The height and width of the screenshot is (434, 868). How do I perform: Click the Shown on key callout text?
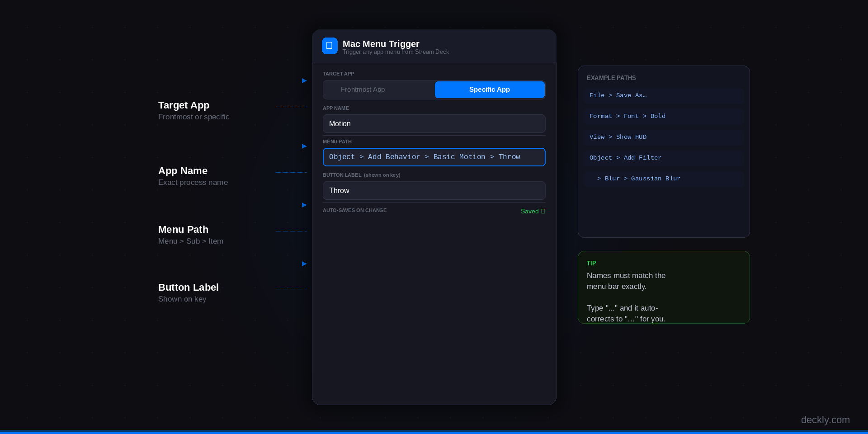182,299
